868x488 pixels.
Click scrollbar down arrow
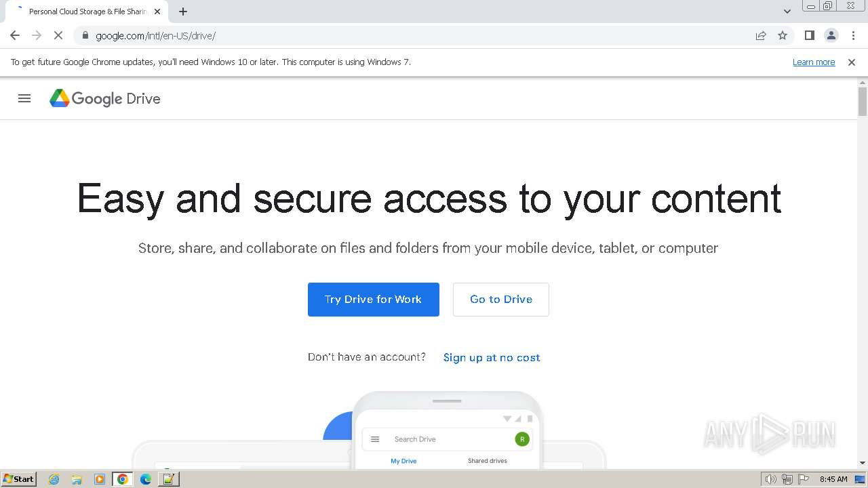(863, 463)
